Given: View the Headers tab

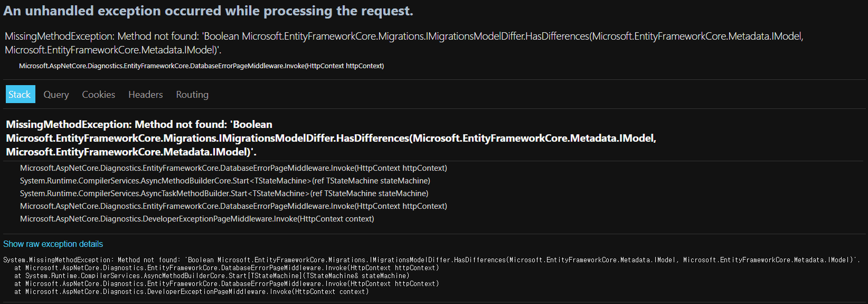Looking at the screenshot, I should 145,95.
